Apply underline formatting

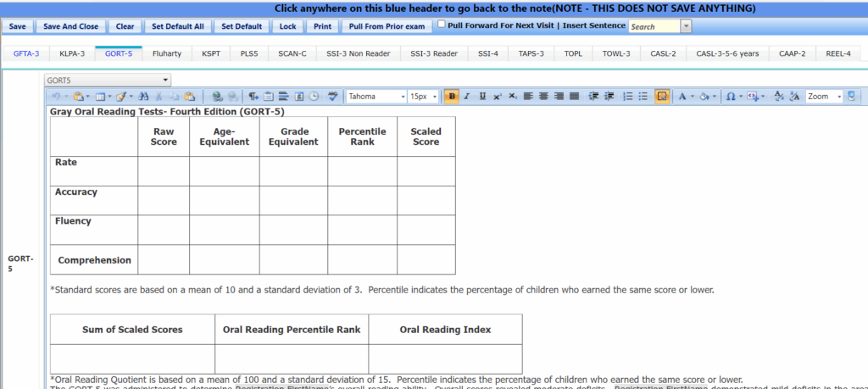point(482,97)
